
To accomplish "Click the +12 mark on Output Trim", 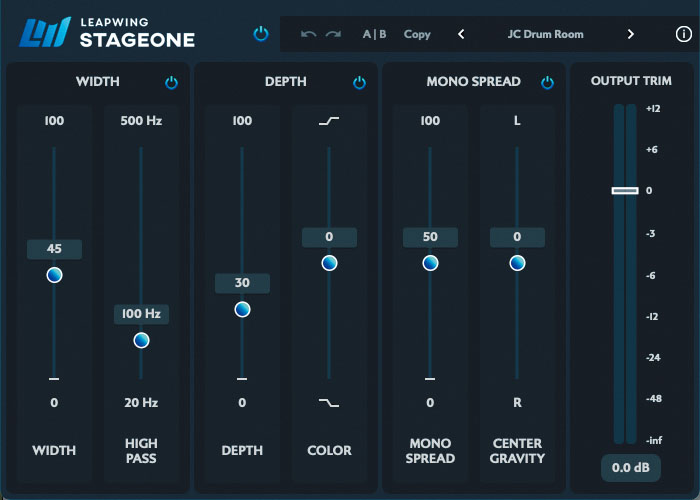I will [653, 108].
